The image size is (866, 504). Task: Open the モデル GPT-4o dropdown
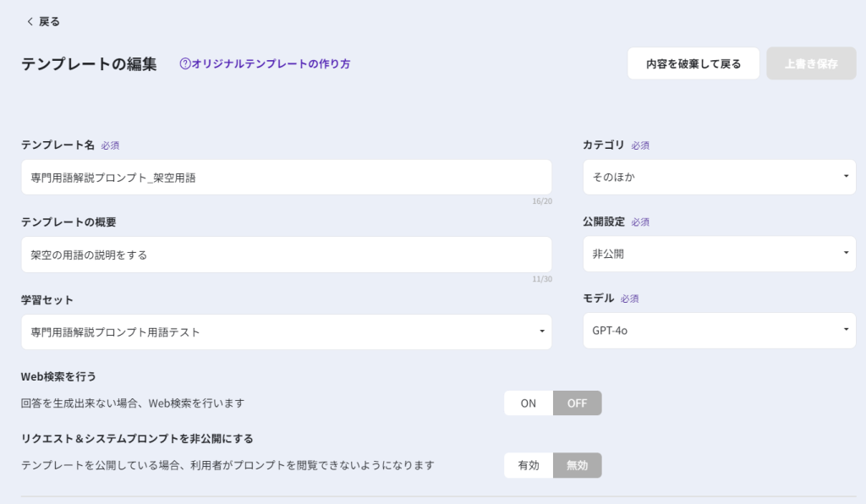[719, 331]
